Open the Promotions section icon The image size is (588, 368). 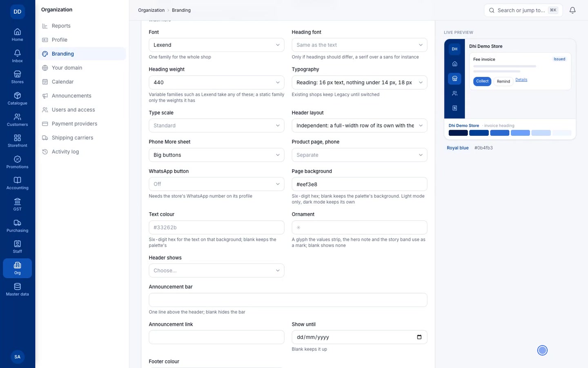click(17, 159)
